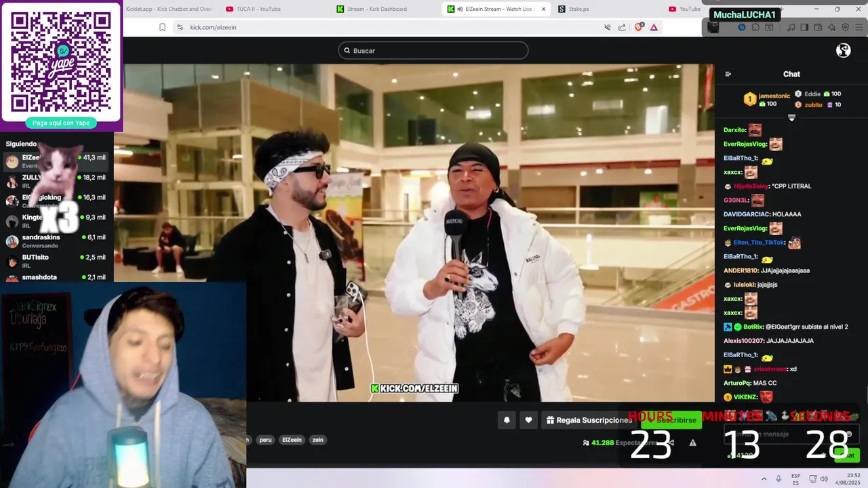Toggle stream notifications bell
Image resolution: width=868 pixels, height=488 pixels.
pos(507,420)
